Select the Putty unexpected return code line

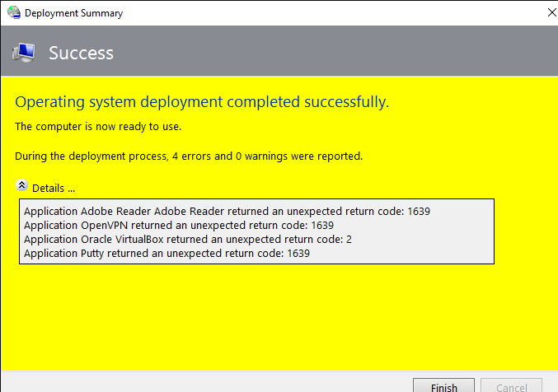(166, 254)
